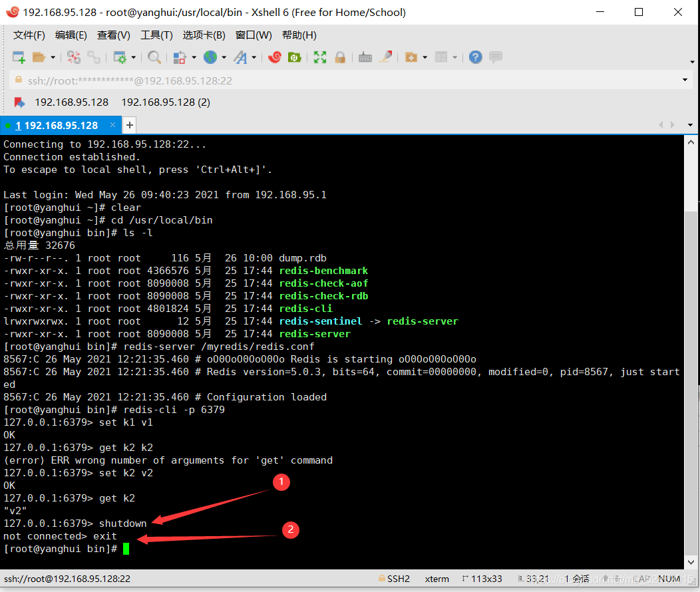This screenshot has height=592, width=700.
Task: Expand the toolbar overflow arrow
Action: click(692, 62)
